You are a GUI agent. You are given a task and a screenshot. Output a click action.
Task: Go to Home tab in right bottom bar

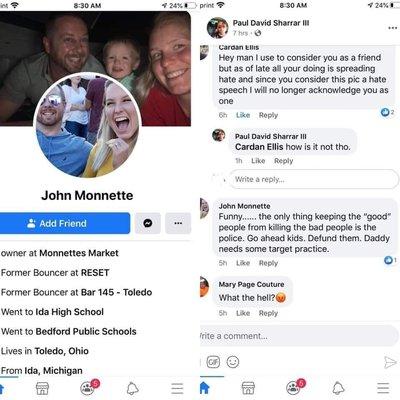[x=204, y=388]
